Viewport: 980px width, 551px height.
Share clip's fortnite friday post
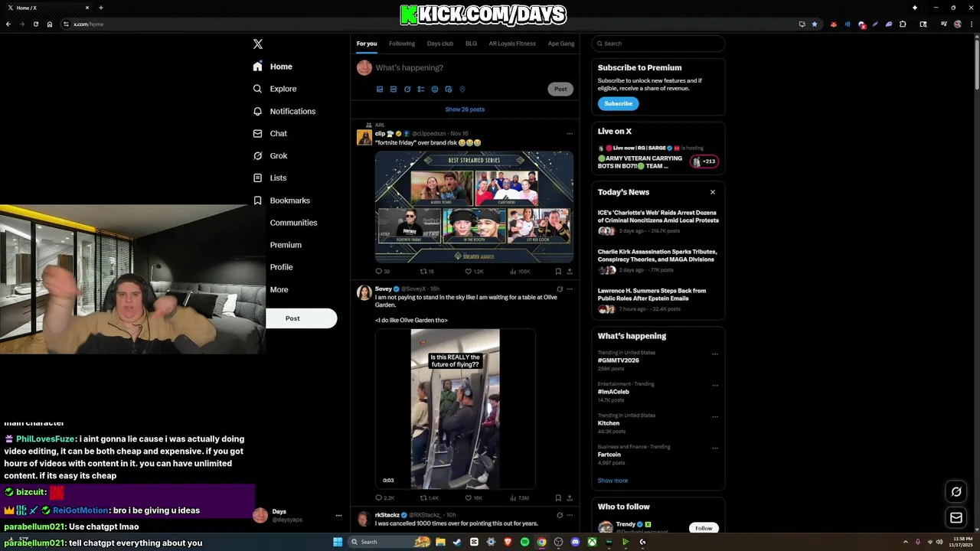pos(570,271)
